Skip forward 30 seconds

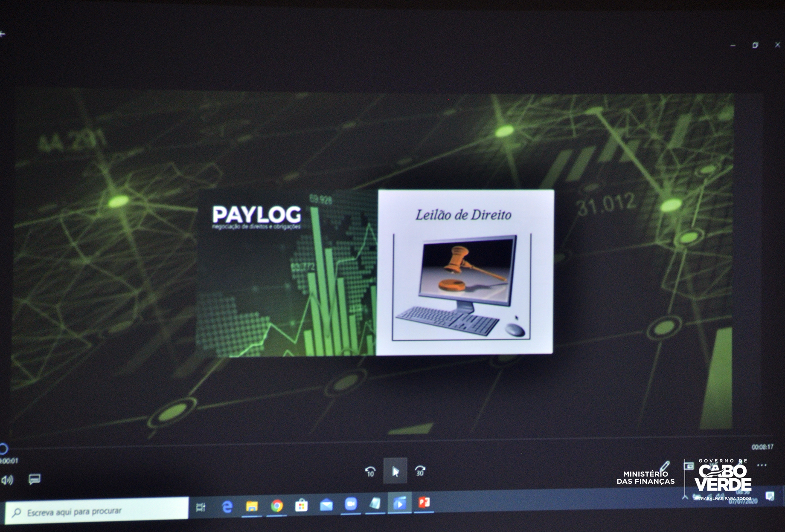420,471
